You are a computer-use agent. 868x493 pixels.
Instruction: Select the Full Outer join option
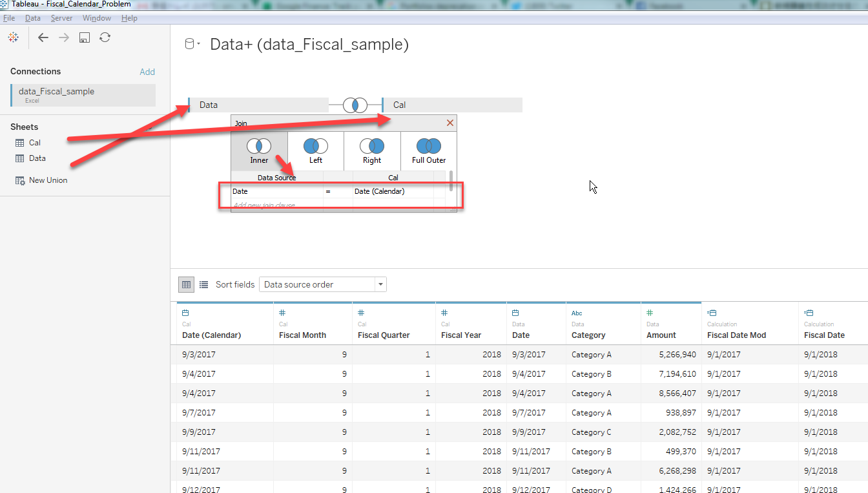coord(428,147)
